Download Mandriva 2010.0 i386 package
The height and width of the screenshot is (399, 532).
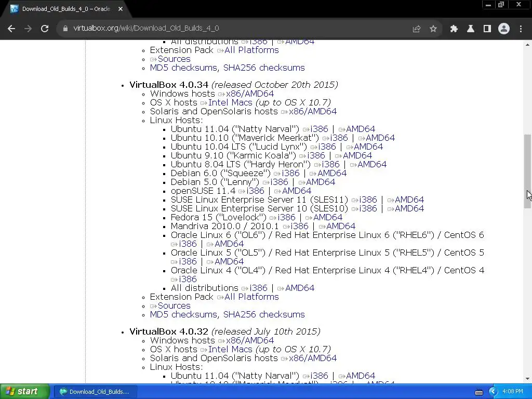(300, 226)
